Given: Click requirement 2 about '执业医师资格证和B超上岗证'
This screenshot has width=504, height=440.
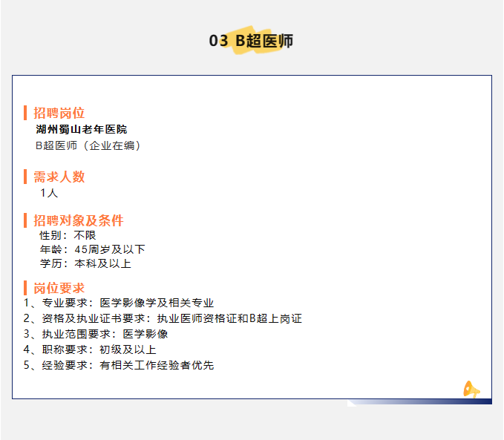Looking at the screenshot, I should point(163,318).
